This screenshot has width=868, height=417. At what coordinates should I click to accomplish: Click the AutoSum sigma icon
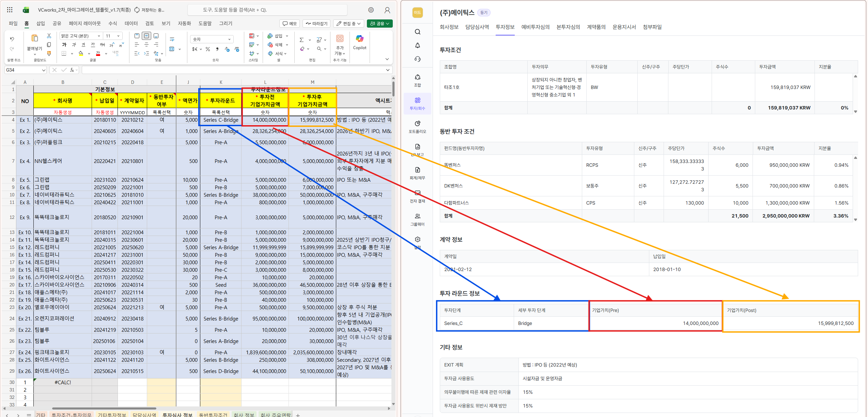(301, 40)
